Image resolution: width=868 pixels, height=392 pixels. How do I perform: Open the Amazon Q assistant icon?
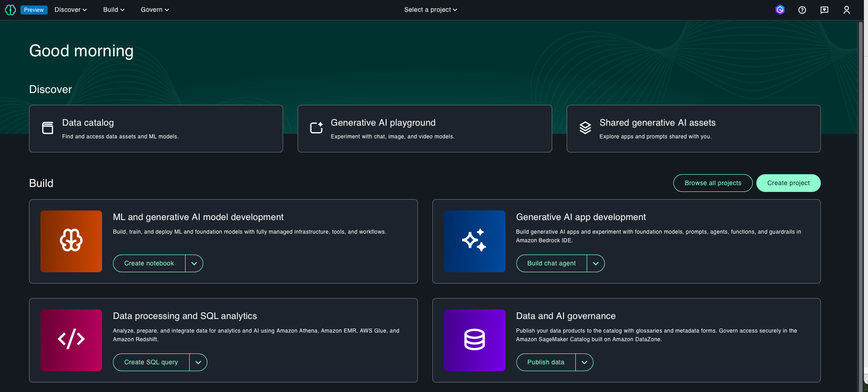(x=780, y=10)
